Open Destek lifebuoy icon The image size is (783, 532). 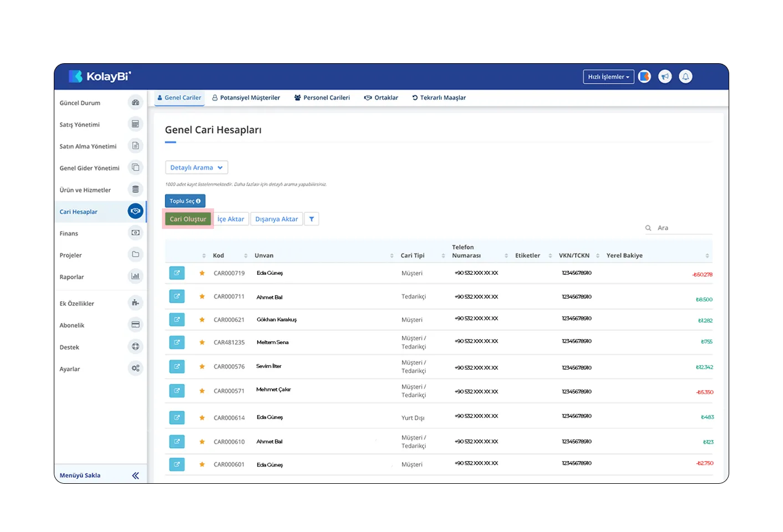[135, 346]
